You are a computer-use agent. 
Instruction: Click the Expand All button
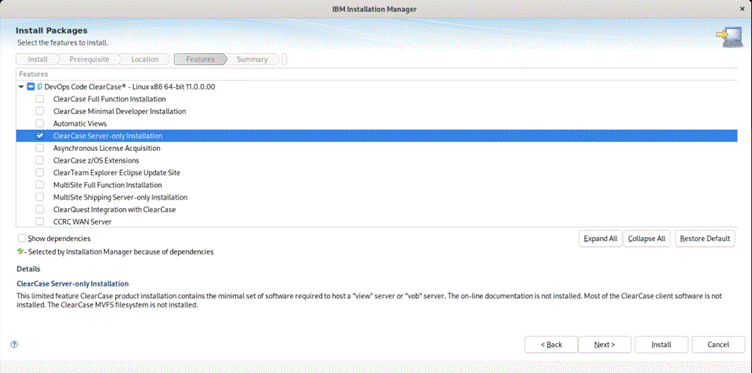600,238
